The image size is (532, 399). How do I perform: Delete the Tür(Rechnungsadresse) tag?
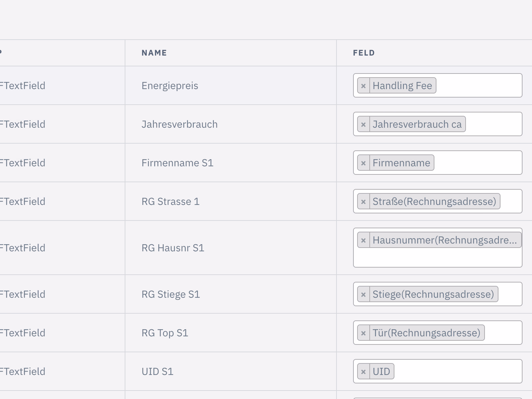pyautogui.click(x=364, y=333)
